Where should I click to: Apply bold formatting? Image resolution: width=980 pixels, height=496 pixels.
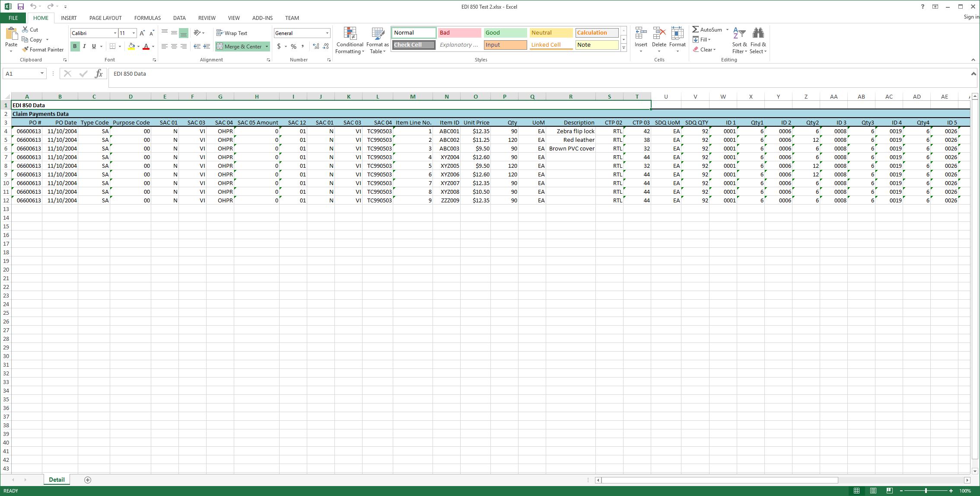pos(75,46)
